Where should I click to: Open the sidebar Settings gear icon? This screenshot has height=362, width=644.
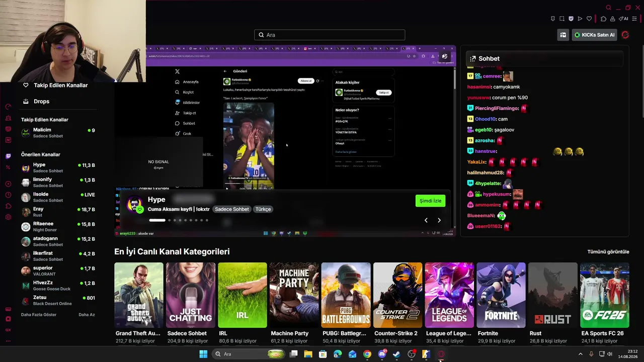[8, 217]
